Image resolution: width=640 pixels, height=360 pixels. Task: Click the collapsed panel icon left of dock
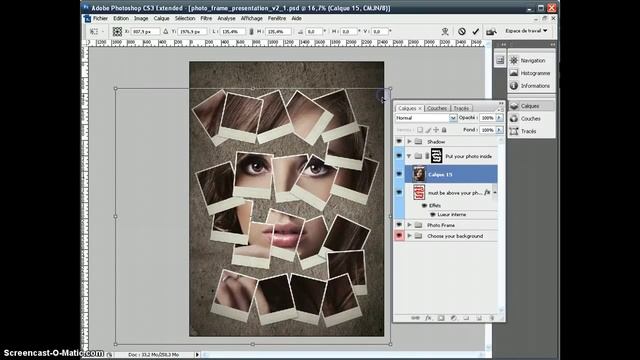click(500, 60)
